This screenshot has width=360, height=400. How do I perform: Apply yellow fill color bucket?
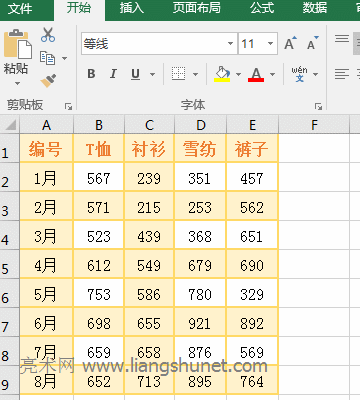click(x=222, y=74)
